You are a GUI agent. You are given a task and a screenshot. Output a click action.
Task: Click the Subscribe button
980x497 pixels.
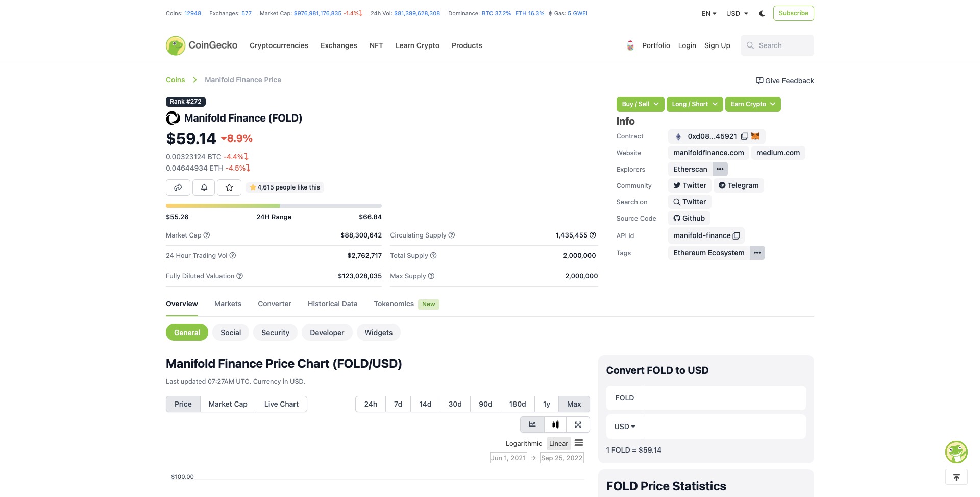(793, 13)
